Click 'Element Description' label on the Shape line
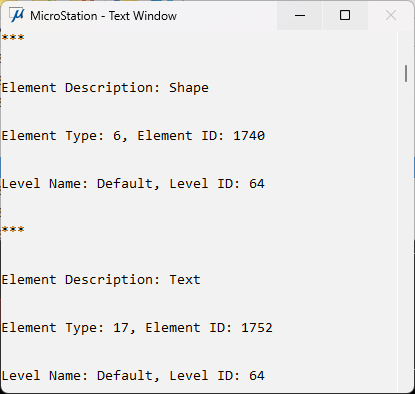 [x=81, y=88]
